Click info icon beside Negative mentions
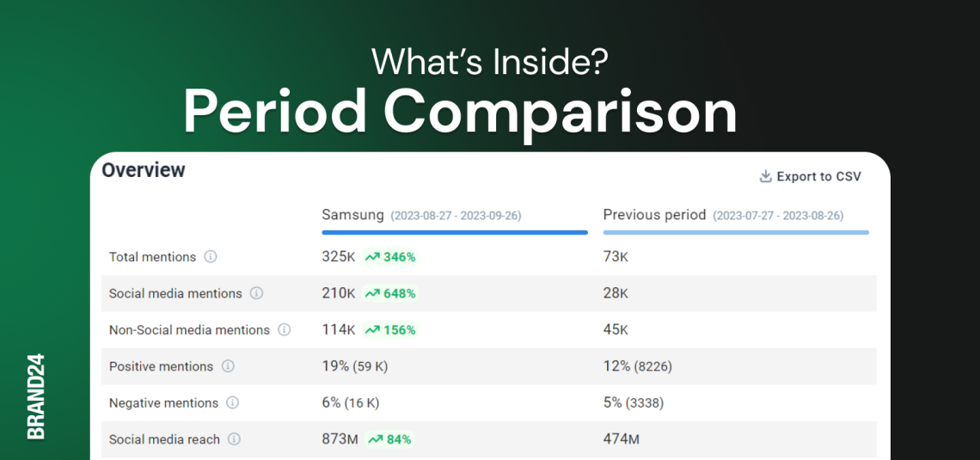Viewport: 980px width, 460px height. pos(232,402)
